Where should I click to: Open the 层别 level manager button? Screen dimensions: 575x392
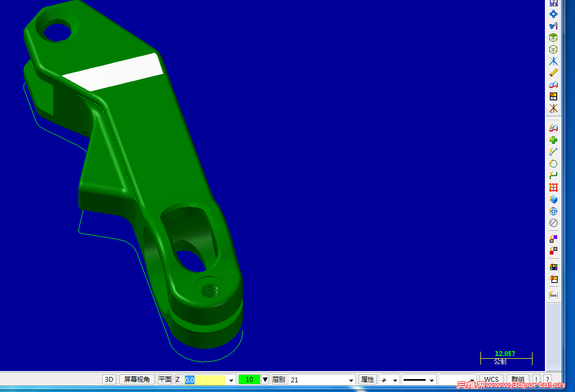pyautogui.click(x=279, y=380)
